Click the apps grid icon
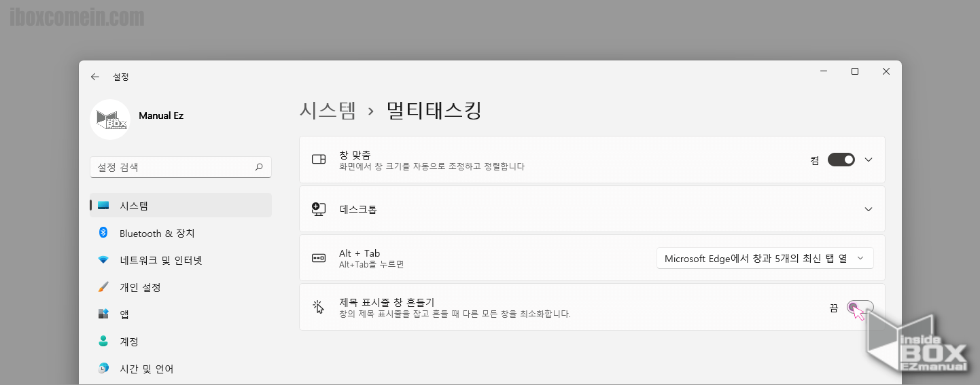Viewport: 980px width, 385px height. (x=103, y=314)
